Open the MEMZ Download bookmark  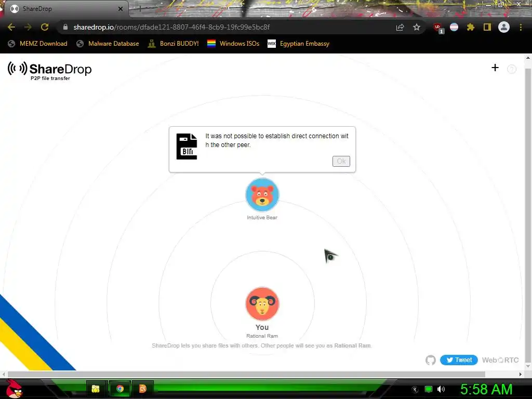(37, 44)
